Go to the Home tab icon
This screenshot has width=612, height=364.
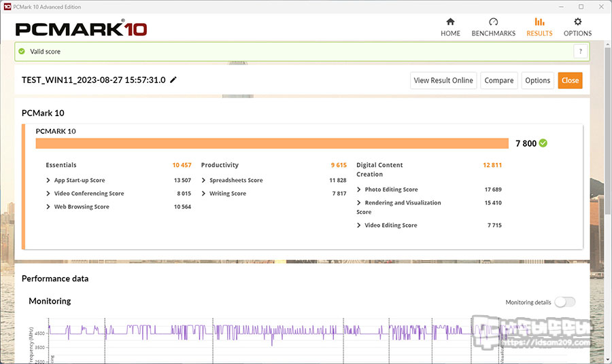[450, 22]
